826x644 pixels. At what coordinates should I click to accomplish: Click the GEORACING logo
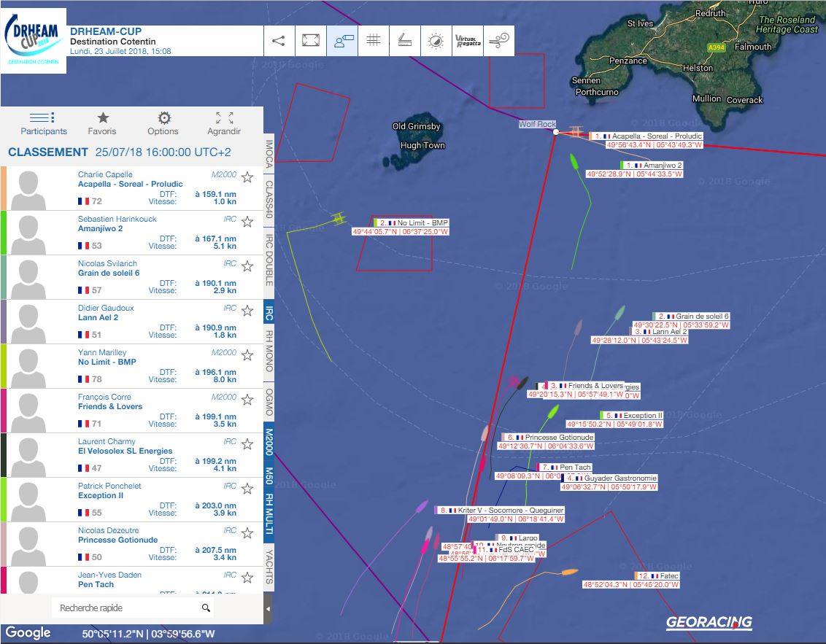(709, 622)
